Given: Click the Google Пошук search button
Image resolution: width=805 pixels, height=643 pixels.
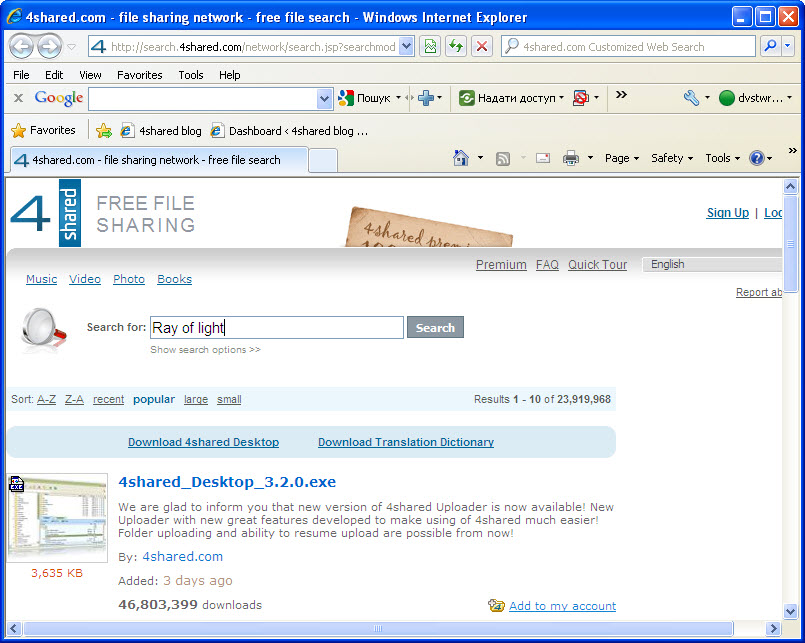Looking at the screenshot, I should click(364, 98).
